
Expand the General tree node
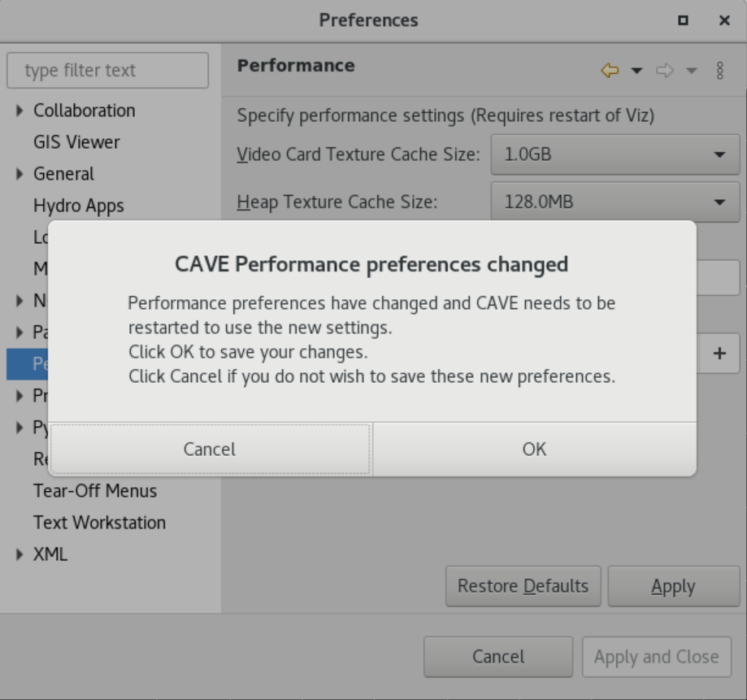point(19,174)
